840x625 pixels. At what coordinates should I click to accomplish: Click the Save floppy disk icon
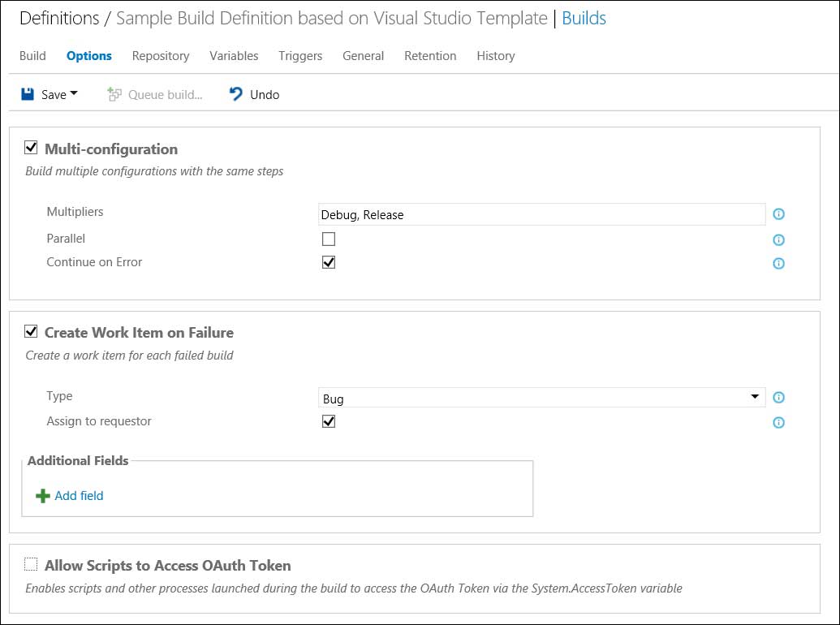(x=28, y=94)
